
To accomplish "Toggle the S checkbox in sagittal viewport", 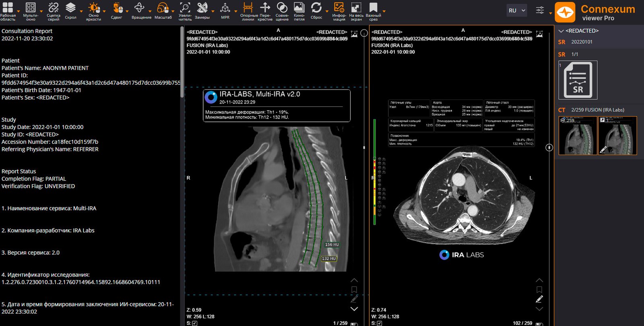I will (195, 323).
